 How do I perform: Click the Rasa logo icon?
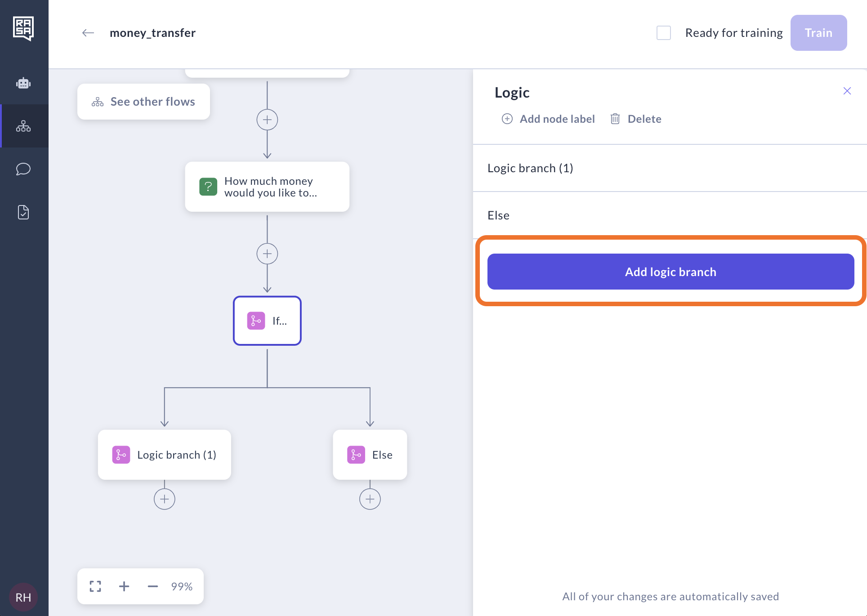(x=23, y=28)
